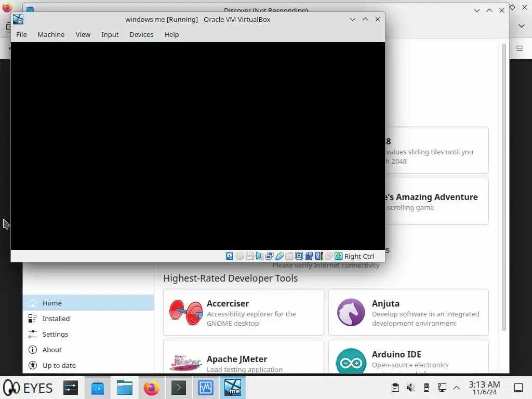Click the Apache JMeter logo
This screenshot has width=532, height=399.
(186, 363)
